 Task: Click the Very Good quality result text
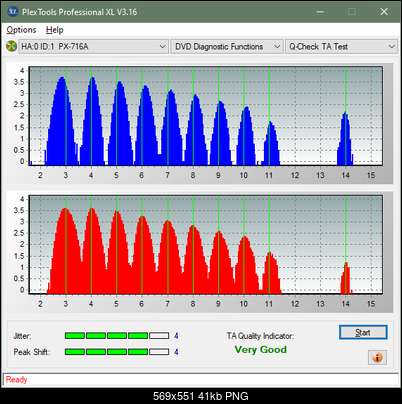tap(261, 350)
